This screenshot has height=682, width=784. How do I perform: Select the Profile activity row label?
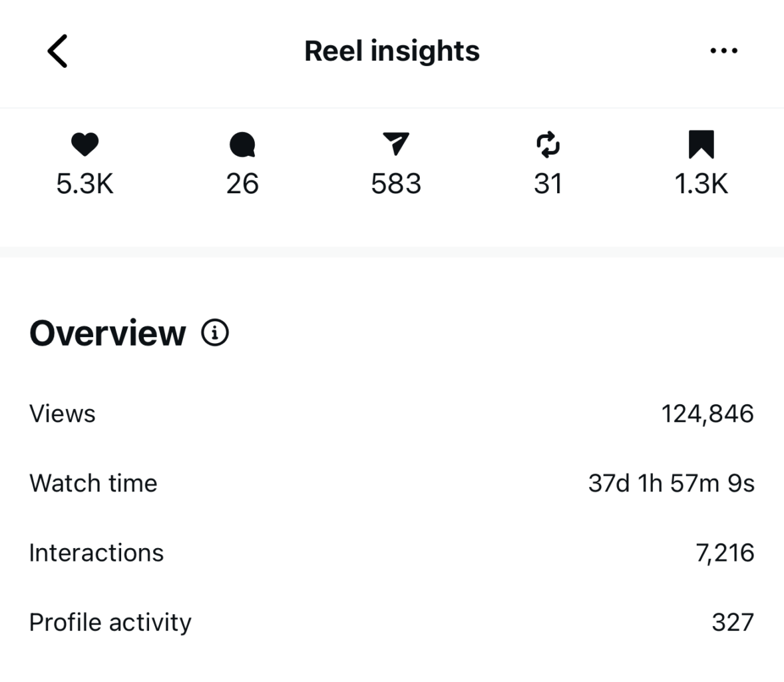110,622
